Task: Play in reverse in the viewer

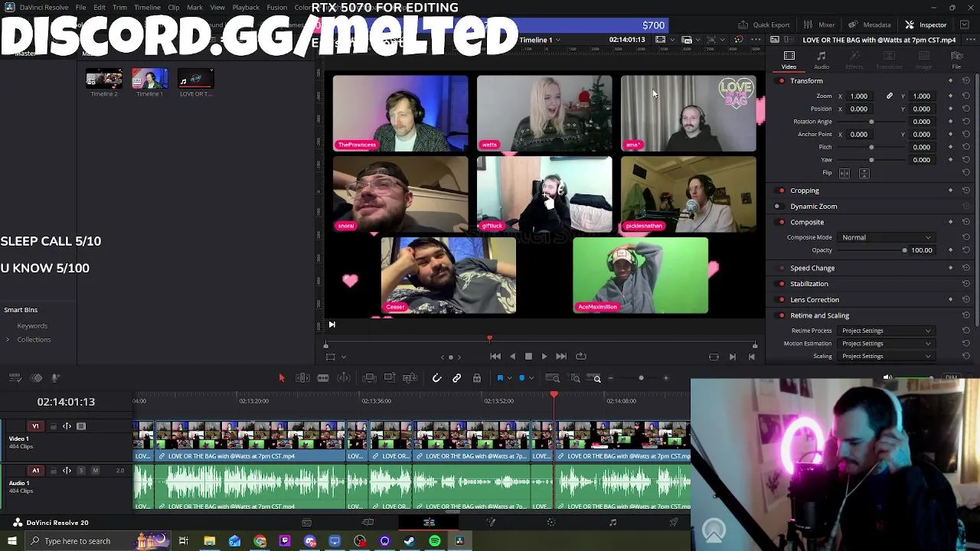Action: click(512, 357)
